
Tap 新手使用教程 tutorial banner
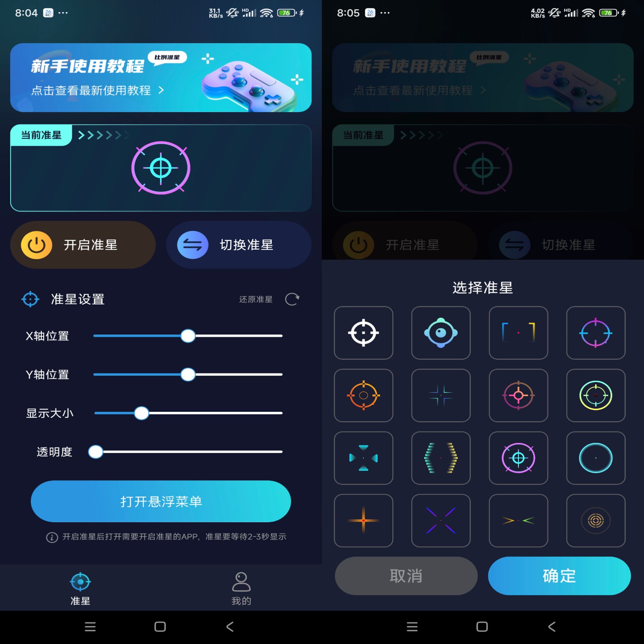(x=160, y=77)
